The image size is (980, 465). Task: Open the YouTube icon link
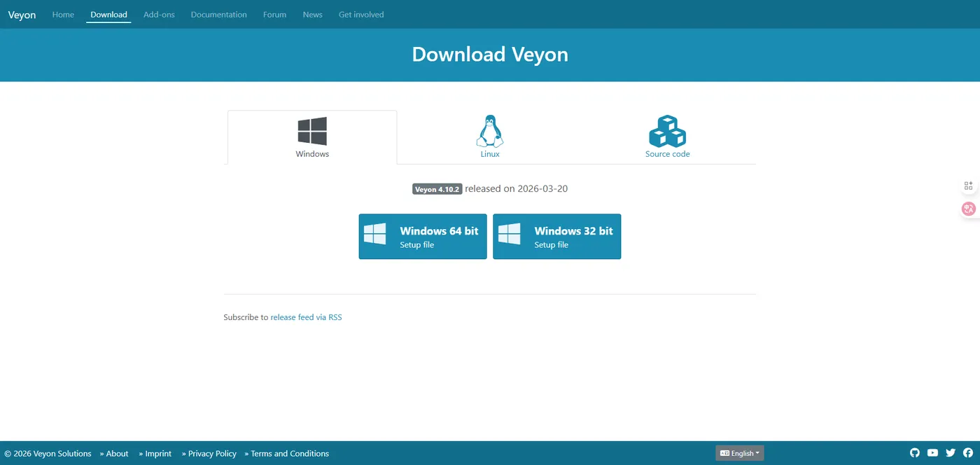coord(932,453)
